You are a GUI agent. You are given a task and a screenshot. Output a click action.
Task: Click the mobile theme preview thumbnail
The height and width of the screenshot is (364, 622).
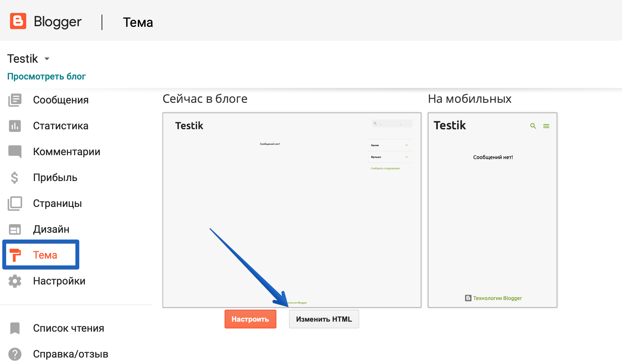493,210
